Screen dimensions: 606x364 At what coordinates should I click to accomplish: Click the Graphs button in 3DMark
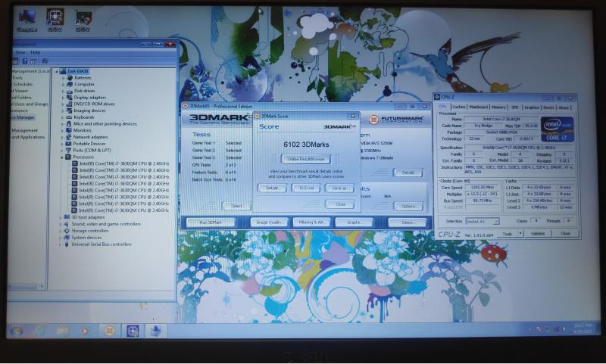pos(354,222)
